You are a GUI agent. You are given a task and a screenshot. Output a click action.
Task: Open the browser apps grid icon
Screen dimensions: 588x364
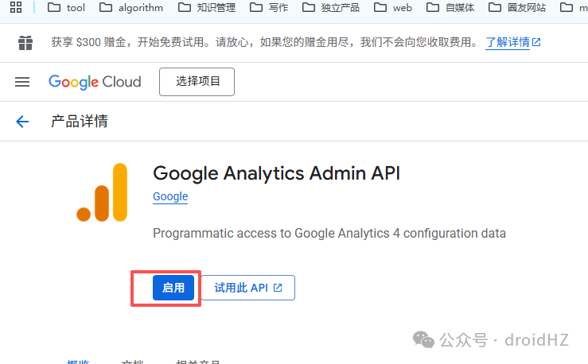click(16, 7)
